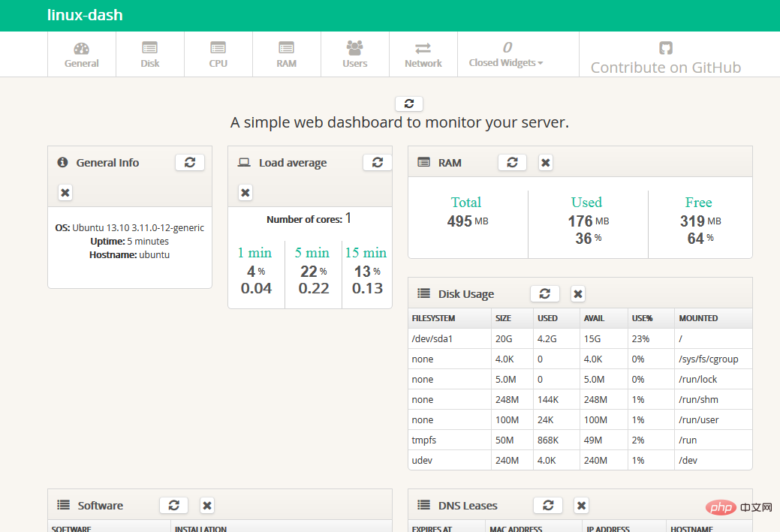Click the /run/shm mount point
This screenshot has height=532, width=780.
tap(698, 400)
